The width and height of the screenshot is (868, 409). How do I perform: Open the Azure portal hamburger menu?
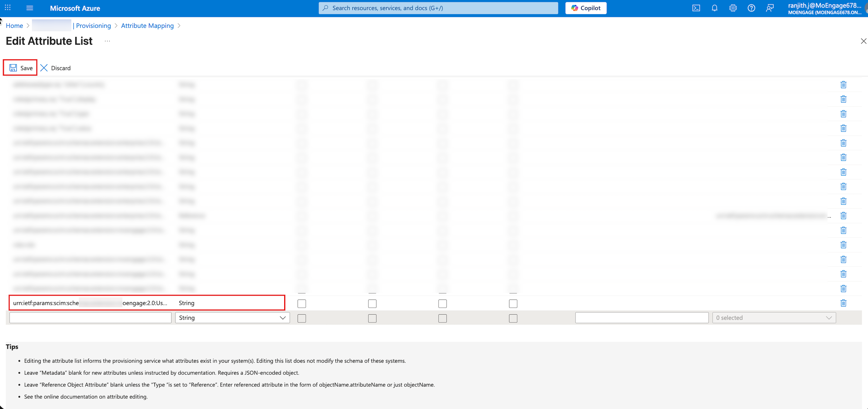[30, 8]
